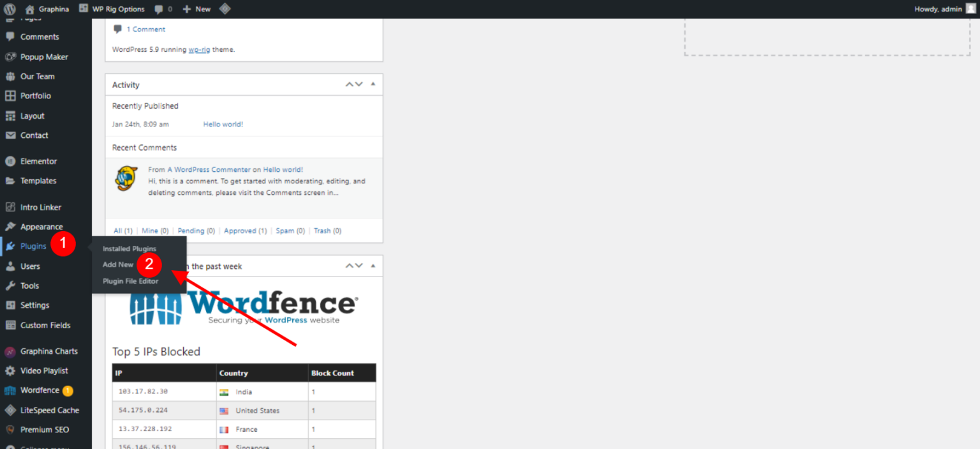Open the Hello world! post link
980x449 pixels.
coord(223,124)
